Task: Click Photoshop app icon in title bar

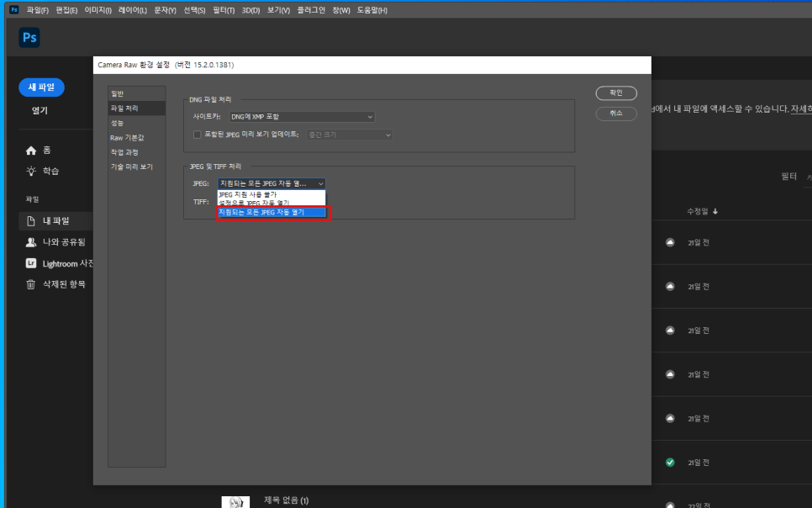Action: coord(14,10)
